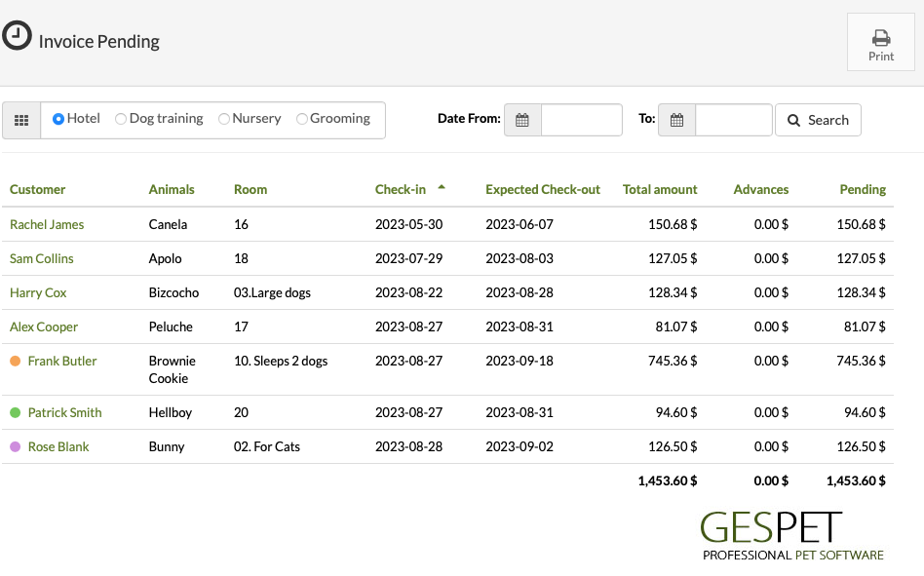Viewport: 924px width, 576px height.
Task: Sort by Total amount column header
Action: (x=660, y=190)
